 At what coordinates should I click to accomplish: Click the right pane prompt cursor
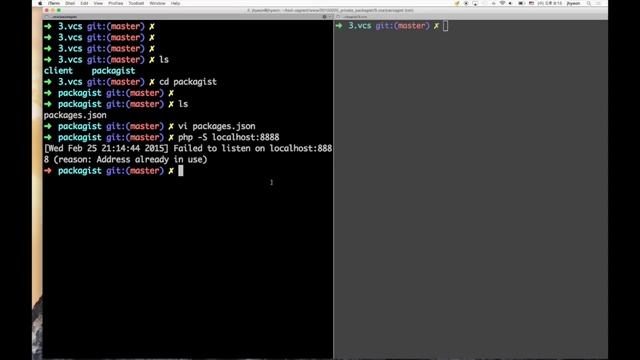445,26
